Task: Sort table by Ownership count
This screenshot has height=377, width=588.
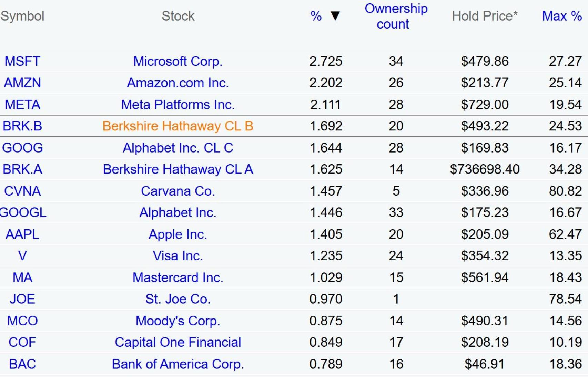Action: point(396,16)
